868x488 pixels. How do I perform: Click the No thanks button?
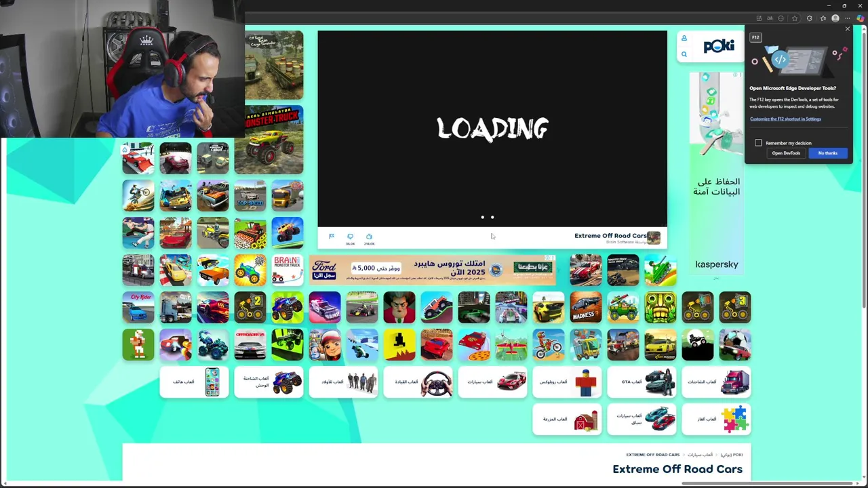coord(827,153)
